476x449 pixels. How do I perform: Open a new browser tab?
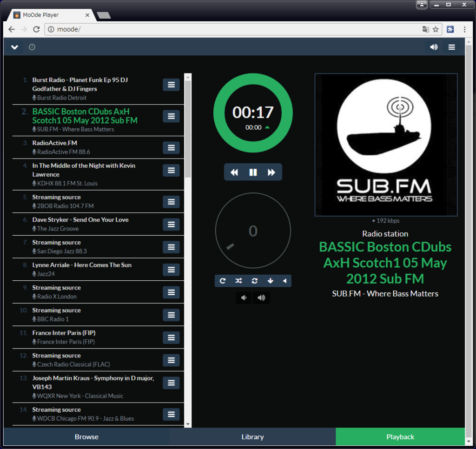point(104,15)
